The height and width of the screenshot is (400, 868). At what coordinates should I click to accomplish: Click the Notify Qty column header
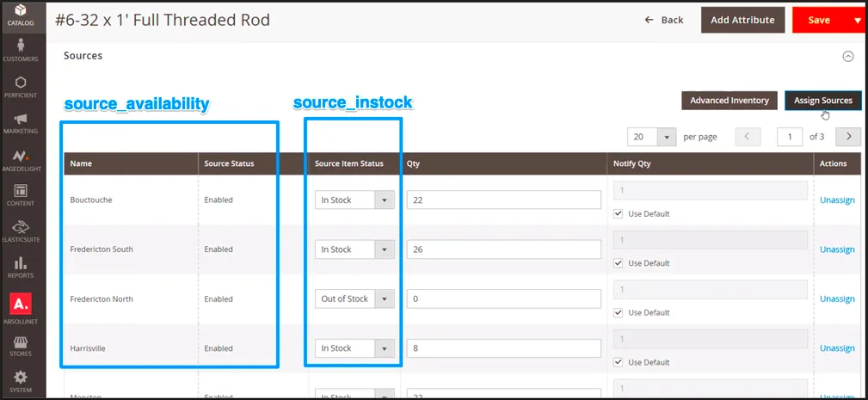point(711,163)
